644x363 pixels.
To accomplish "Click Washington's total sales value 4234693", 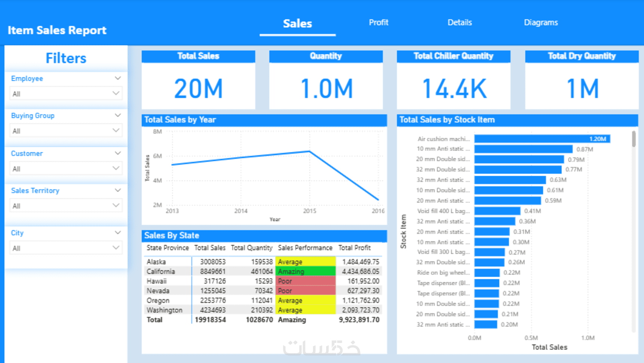I will coord(213,310).
